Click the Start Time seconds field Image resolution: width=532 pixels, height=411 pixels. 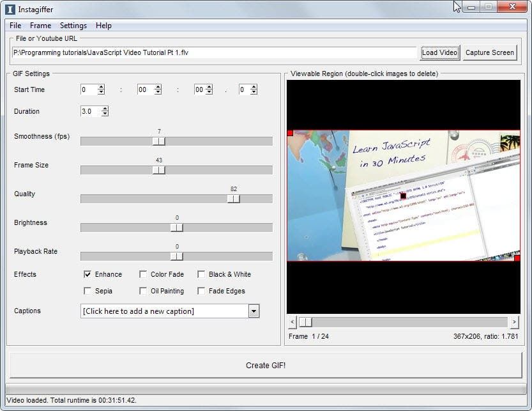(x=200, y=89)
